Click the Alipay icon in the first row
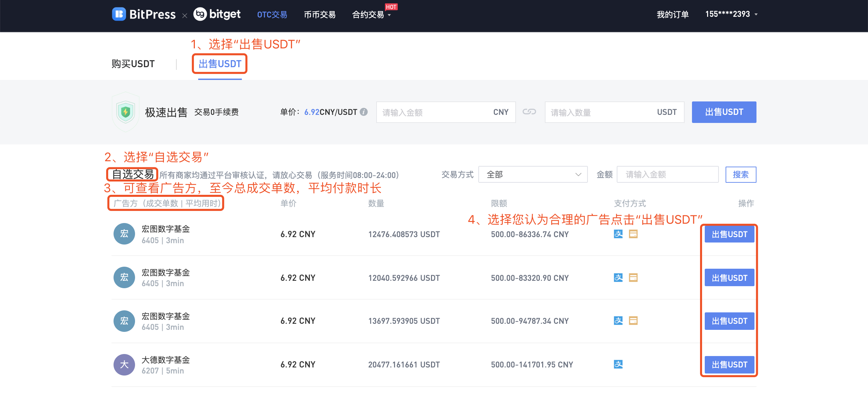 point(618,234)
